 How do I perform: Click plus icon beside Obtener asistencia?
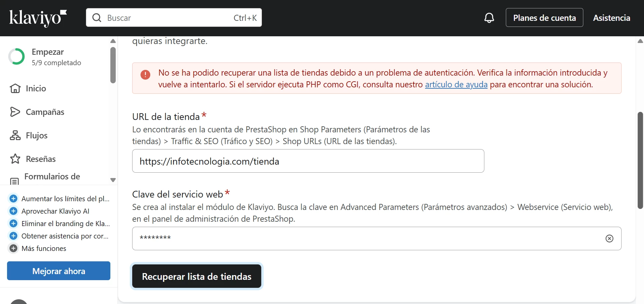[13, 236]
